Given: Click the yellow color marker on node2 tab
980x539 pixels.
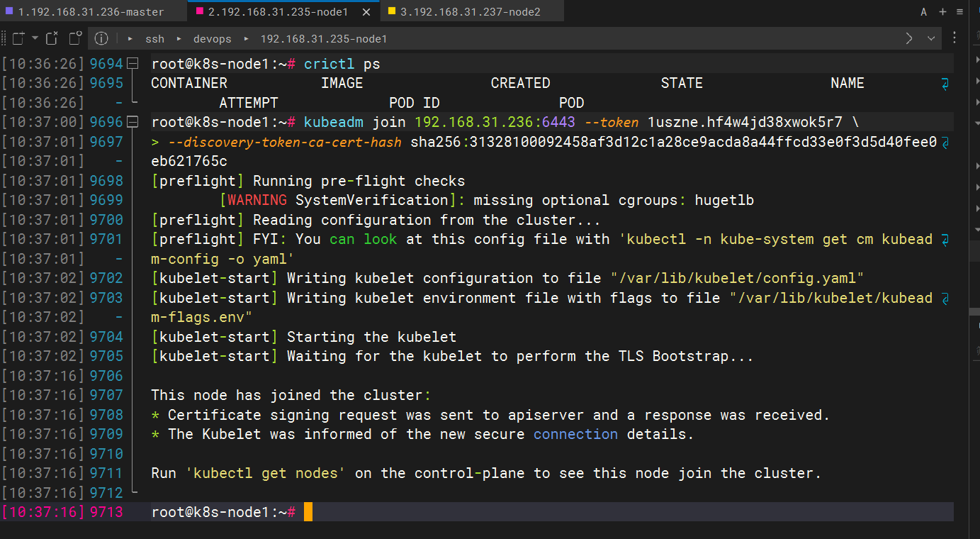Looking at the screenshot, I should click(391, 11).
